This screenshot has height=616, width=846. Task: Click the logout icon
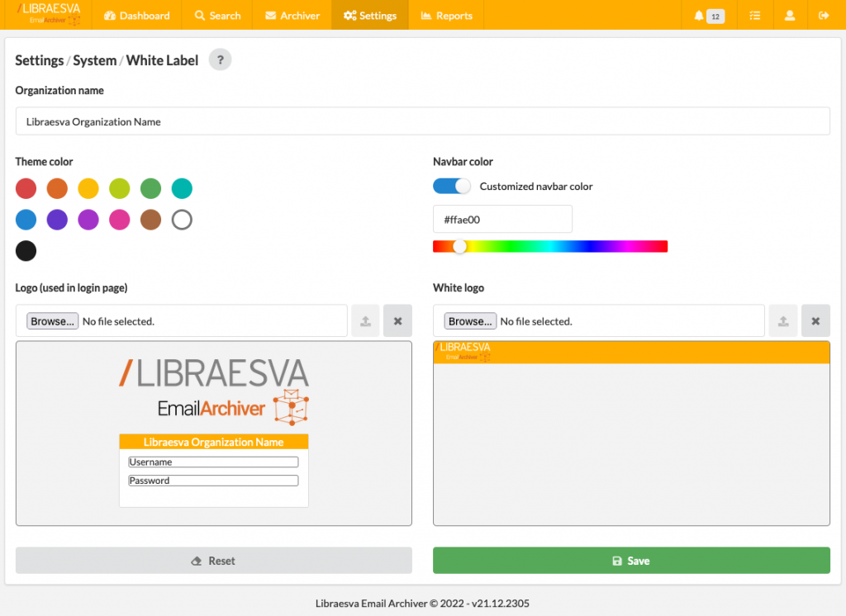(824, 16)
